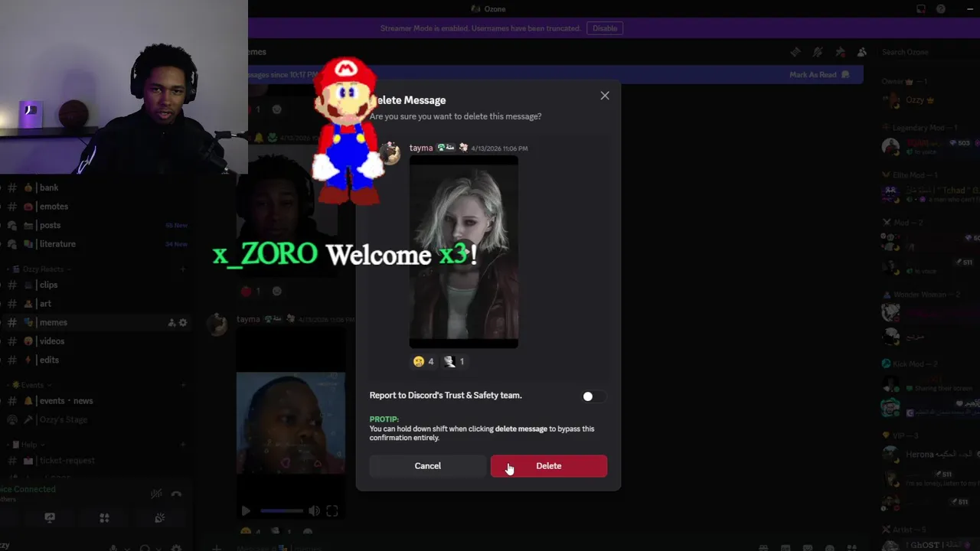Add a channel to Ozzy Reacts category
The image size is (980, 551).
pos(183,269)
